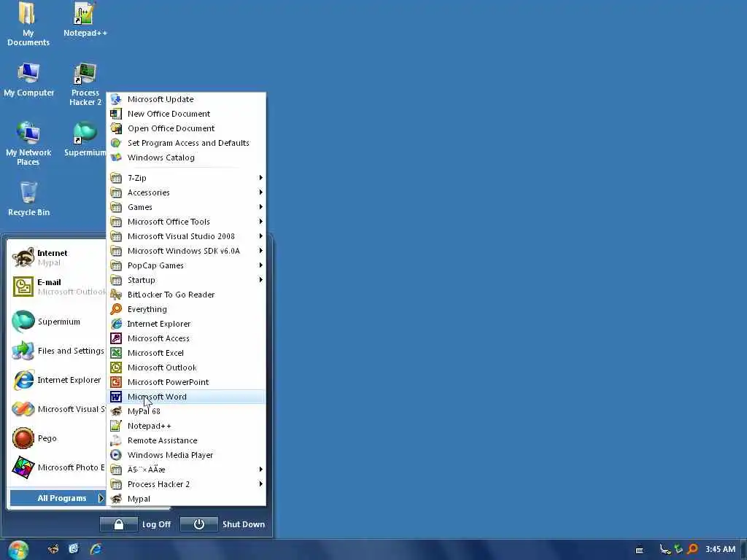Viewport: 747px width, 560px height.
Task: Expand Microsoft Visual Studio 2008 submenu
Action: 186,236
